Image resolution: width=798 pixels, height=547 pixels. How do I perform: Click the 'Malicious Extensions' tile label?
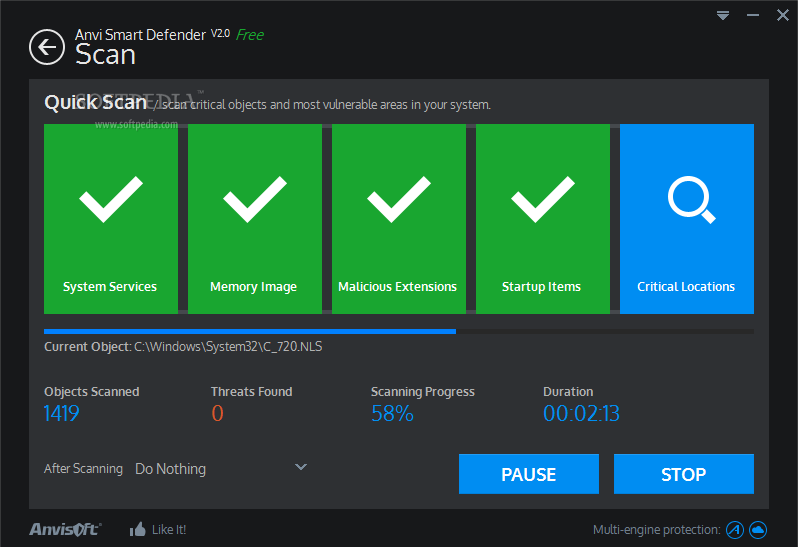point(397,286)
